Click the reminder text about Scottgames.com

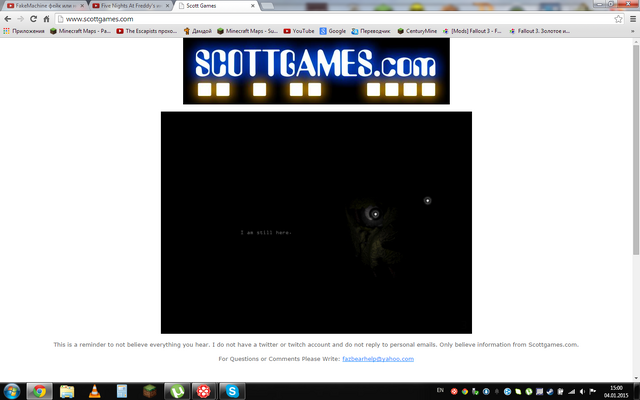click(316, 344)
